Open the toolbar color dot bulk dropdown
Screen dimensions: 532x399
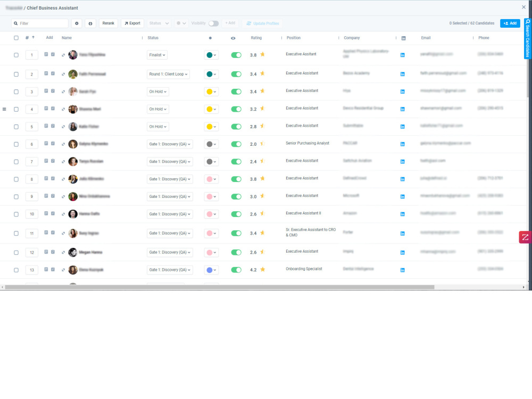pyautogui.click(x=181, y=23)
